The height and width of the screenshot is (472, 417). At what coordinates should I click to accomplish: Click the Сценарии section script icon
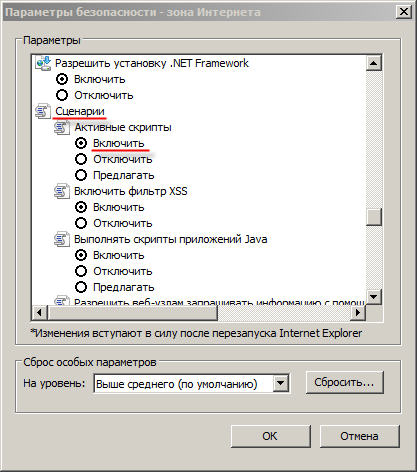(43, 111)
